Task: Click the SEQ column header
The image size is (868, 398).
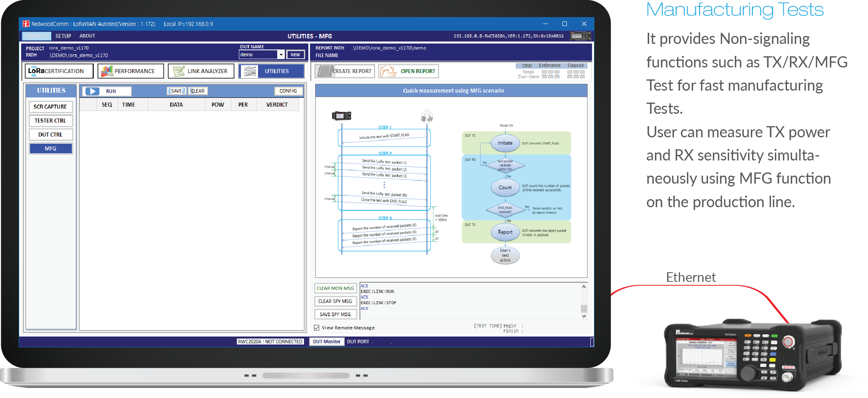Action: 107,105
